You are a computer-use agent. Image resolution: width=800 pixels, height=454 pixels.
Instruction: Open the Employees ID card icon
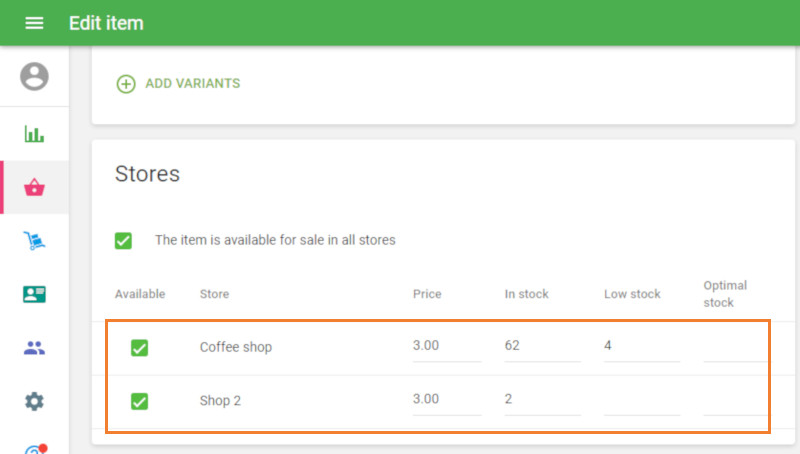tap(34, 295)
